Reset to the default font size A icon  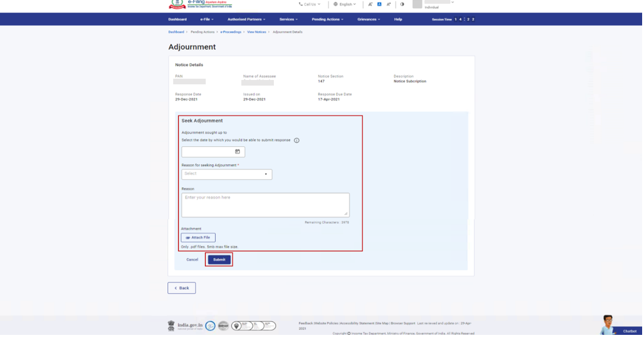(x=380, y=4)
